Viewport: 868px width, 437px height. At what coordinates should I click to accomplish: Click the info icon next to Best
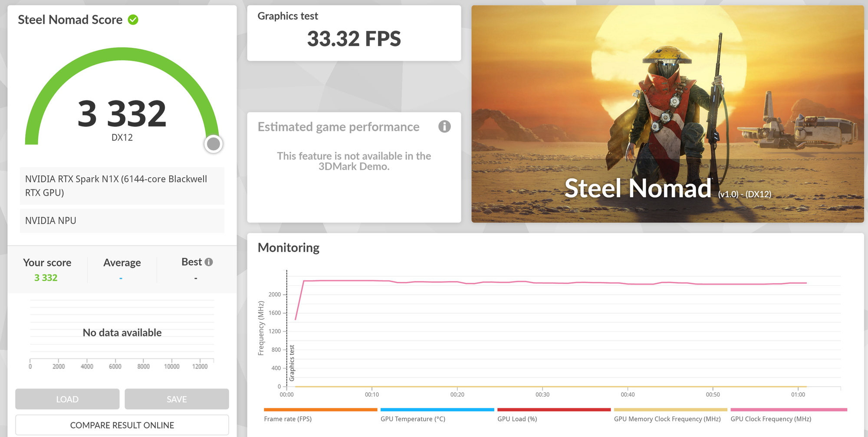pos(209,262)
